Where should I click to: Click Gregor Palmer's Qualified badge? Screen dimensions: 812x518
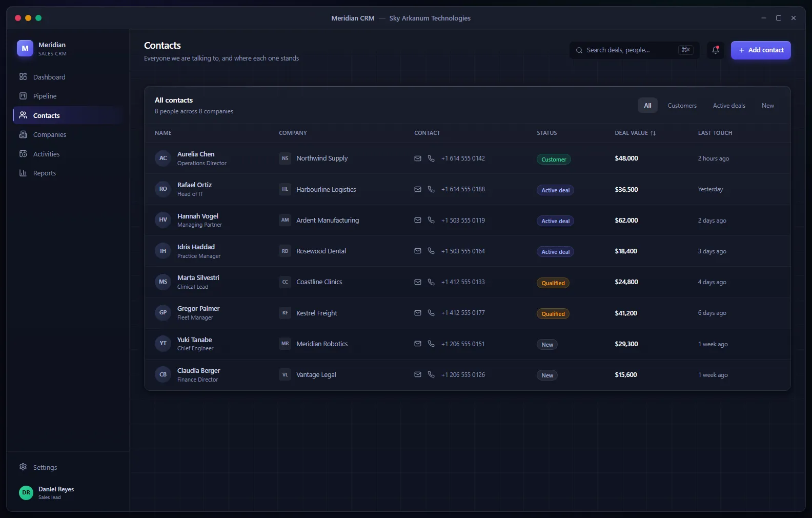(x=553, y=314)
